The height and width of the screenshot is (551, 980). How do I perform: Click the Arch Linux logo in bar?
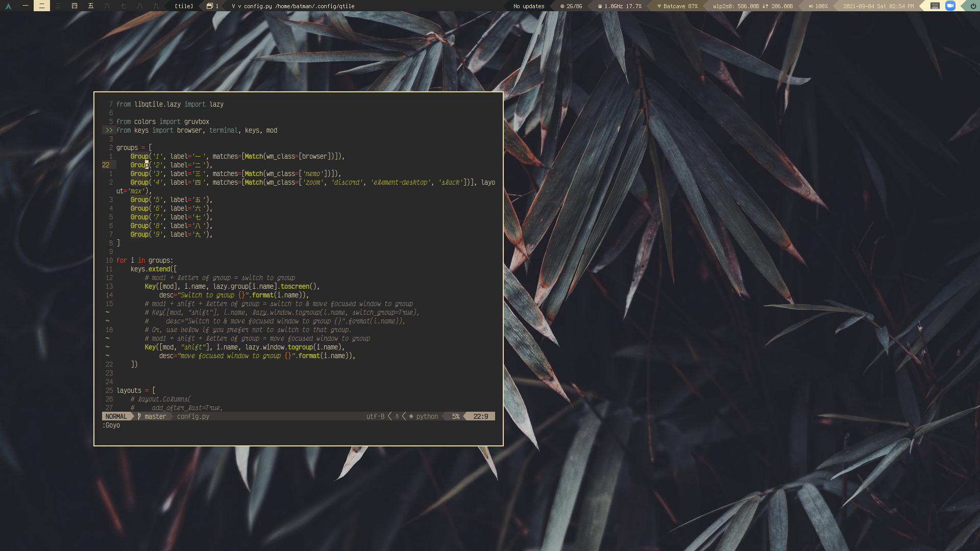coord(8,6)
